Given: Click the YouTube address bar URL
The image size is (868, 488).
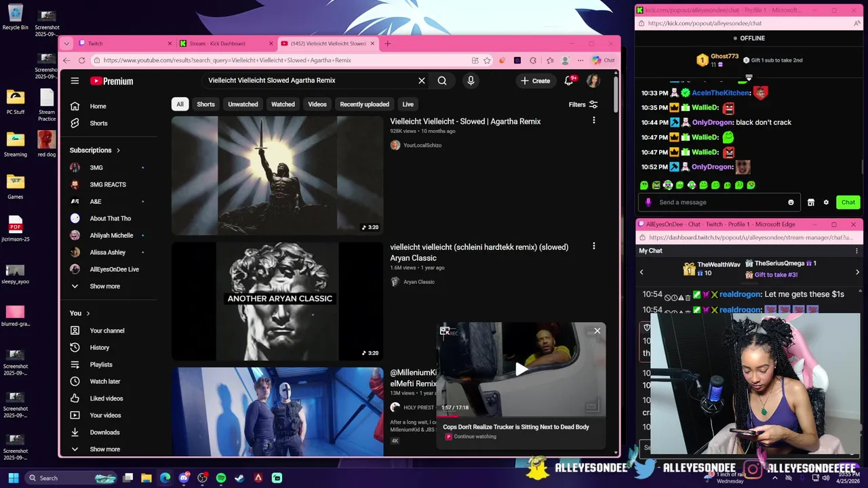Looking at the screenshot, I should 227,60.
